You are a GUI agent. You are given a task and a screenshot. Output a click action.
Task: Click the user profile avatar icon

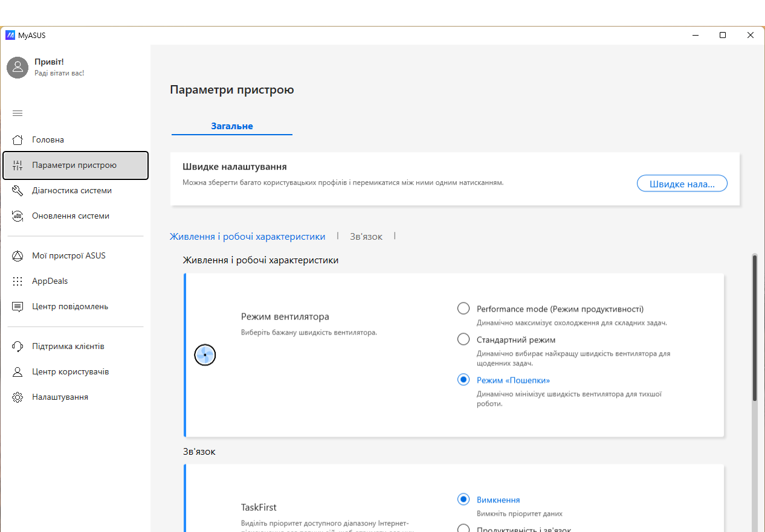(x=18, y=68)
